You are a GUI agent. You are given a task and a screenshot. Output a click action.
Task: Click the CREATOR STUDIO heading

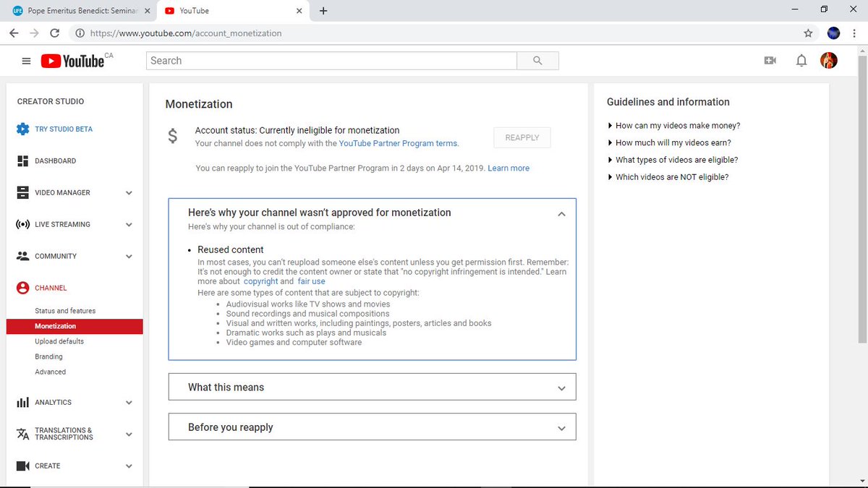51,101
